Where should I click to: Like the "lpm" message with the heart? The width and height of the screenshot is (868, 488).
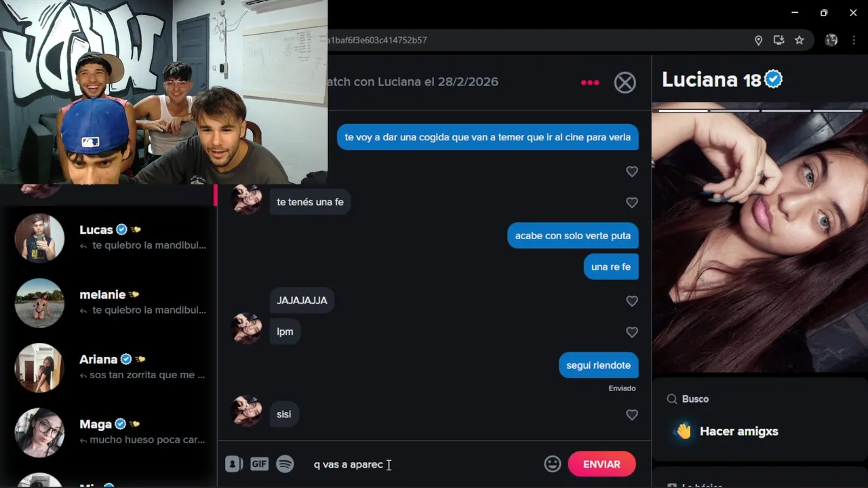(632, 332)
